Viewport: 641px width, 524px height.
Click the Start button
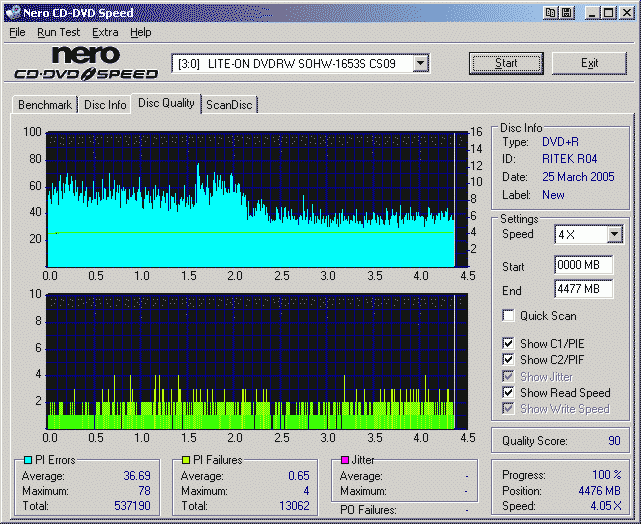[506, 63]
